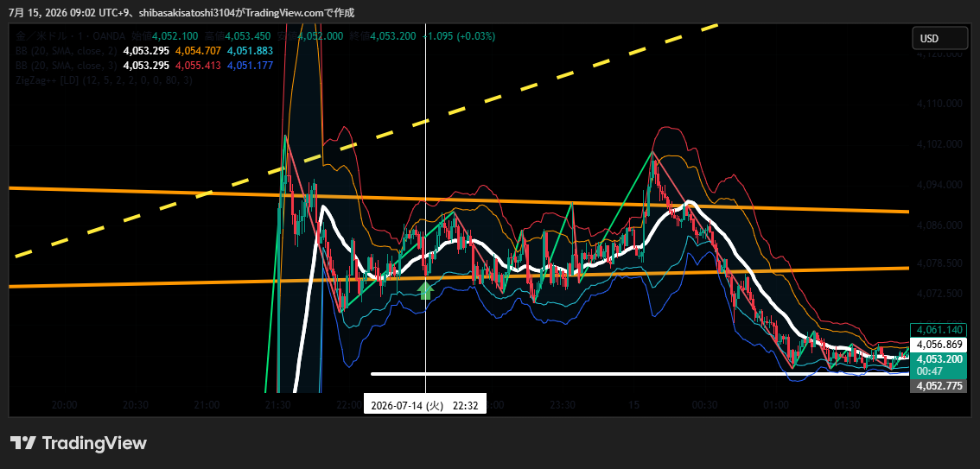The image size is (980, 469).
Task: Click the 20:00 time axis label
Action: coord(64,405)
